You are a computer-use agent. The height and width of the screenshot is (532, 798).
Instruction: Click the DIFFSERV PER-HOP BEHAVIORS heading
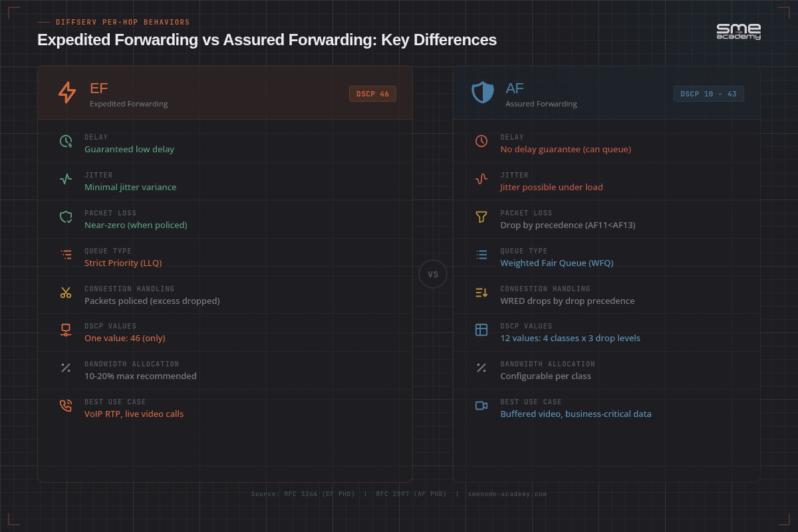(122, 23)
